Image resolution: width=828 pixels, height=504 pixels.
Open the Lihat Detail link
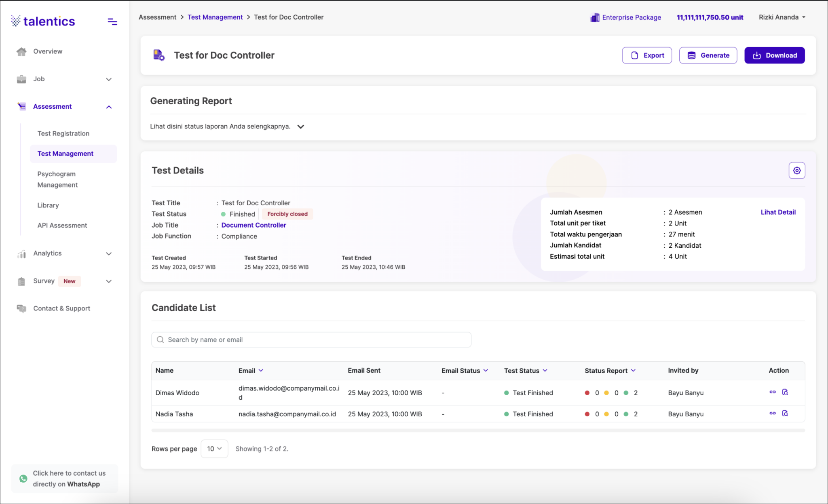coord(778,212)
